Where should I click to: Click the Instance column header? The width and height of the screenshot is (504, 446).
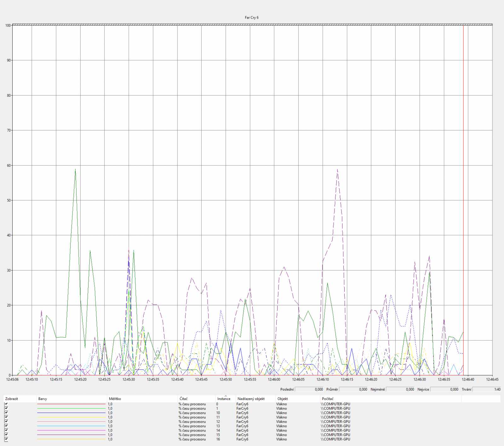pyautogui.click(x=226, y=399)
